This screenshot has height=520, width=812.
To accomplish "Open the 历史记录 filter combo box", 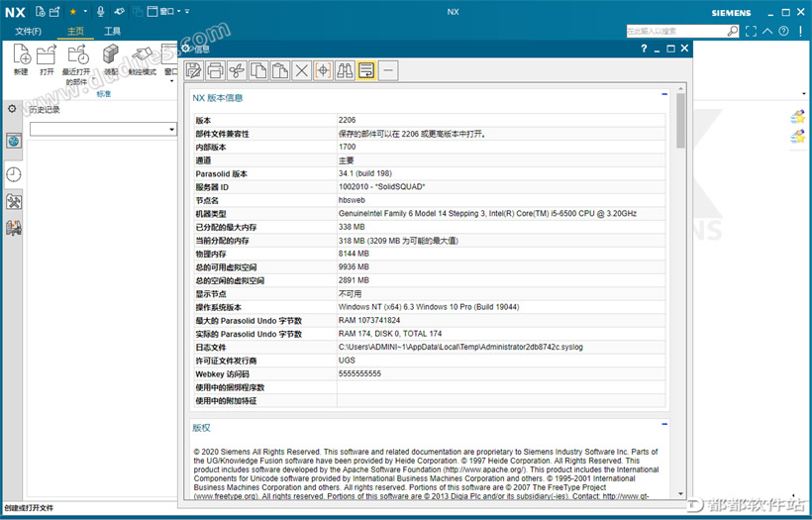I will (103, 129).
